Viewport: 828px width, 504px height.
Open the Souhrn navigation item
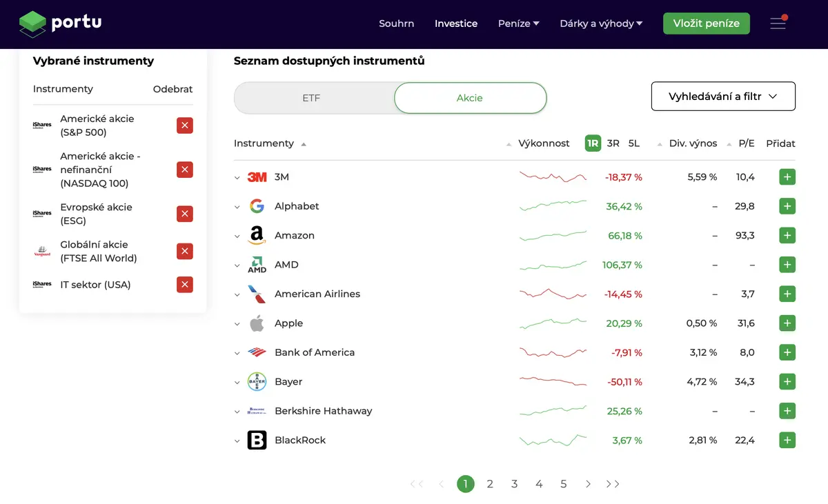(x=397, y=23)
